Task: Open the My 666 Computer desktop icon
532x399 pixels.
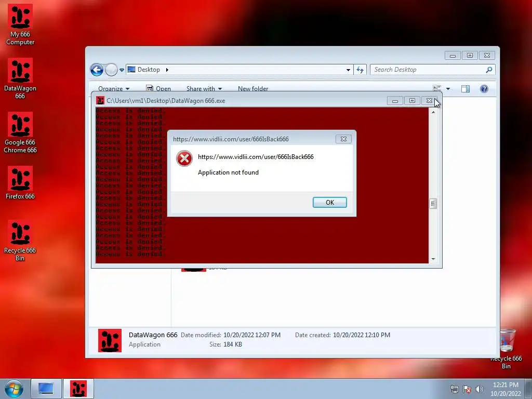Action: tap(20, 24)
